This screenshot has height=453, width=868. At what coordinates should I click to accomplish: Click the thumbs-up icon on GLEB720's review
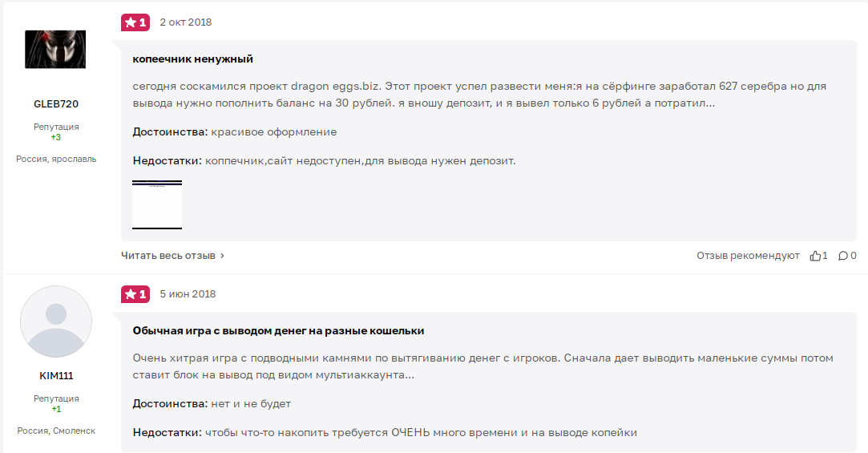(815, 256)
